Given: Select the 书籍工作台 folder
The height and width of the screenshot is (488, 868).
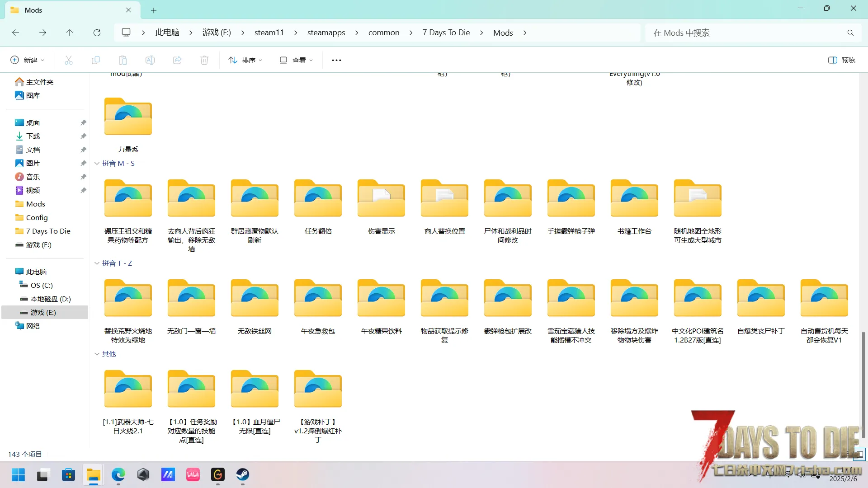Looking at the screenshot, I should pyautogui.click(x=634, y=207).
